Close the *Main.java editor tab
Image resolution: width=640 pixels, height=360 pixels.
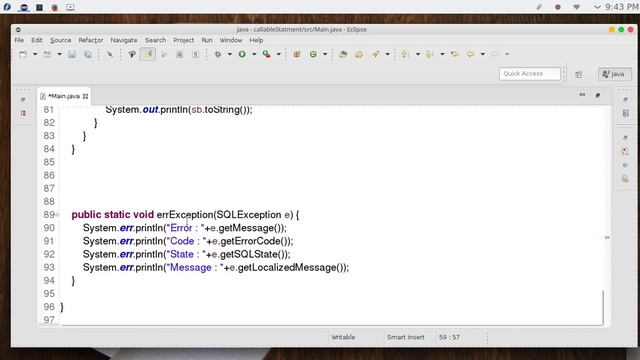click(85, 96)
